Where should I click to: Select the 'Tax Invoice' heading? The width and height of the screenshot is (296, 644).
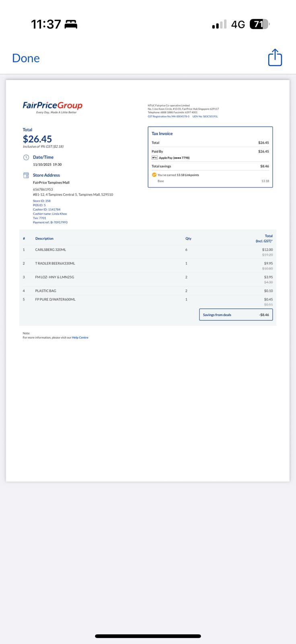162,134
